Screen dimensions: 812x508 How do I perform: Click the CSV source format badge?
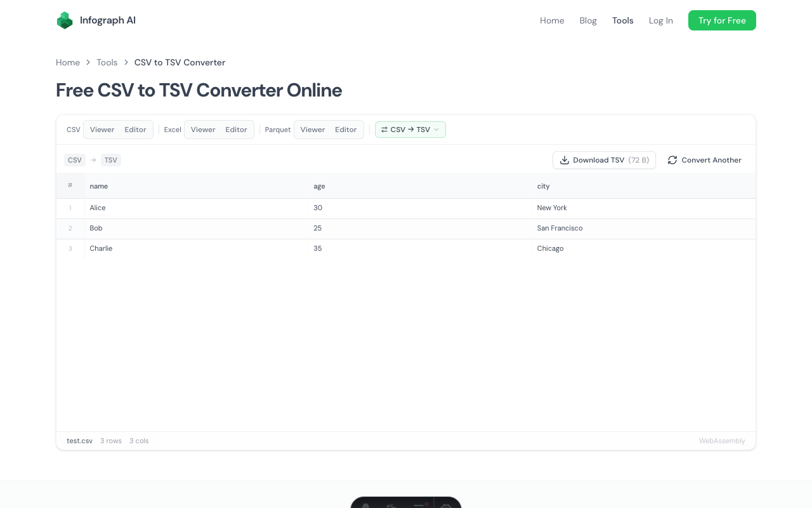[75, 160]
